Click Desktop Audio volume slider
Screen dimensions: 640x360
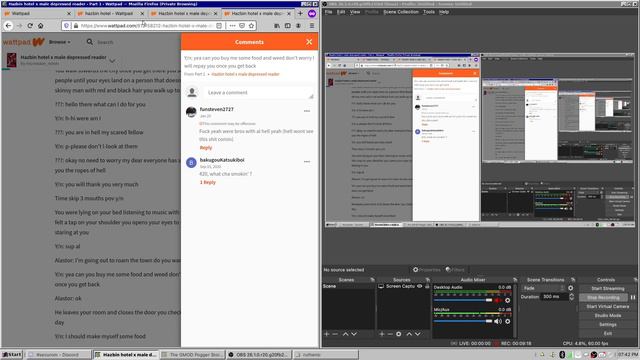tap(463, 300)
